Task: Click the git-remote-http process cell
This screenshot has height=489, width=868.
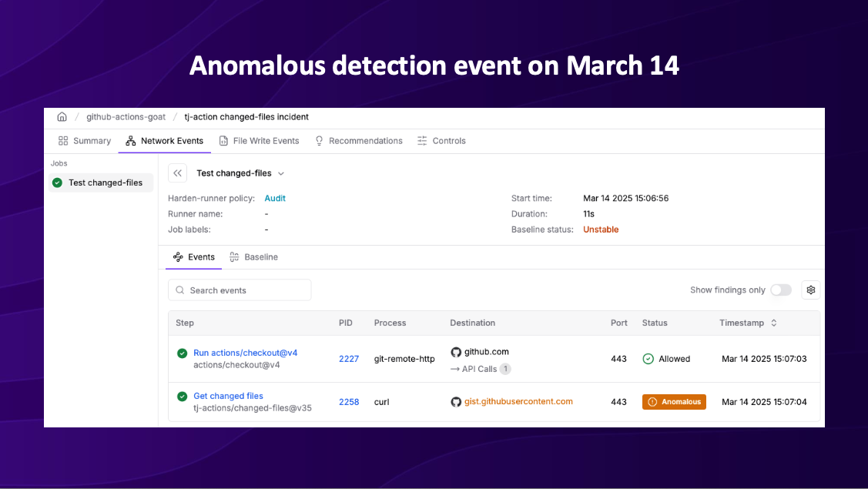Action: pos(404,359)
